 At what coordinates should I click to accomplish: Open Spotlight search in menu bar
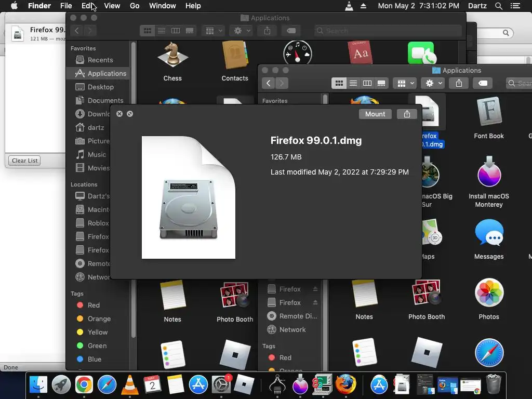click(498, 6)
